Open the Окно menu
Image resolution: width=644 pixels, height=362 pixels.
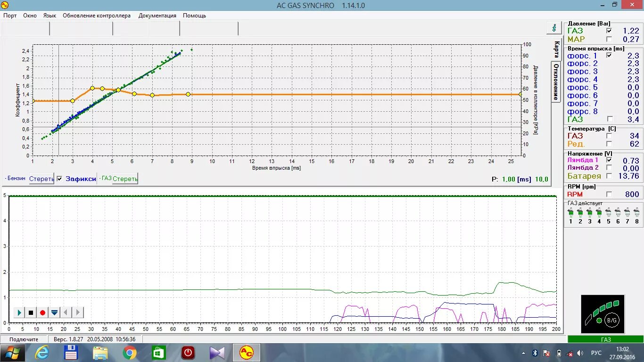30,16
